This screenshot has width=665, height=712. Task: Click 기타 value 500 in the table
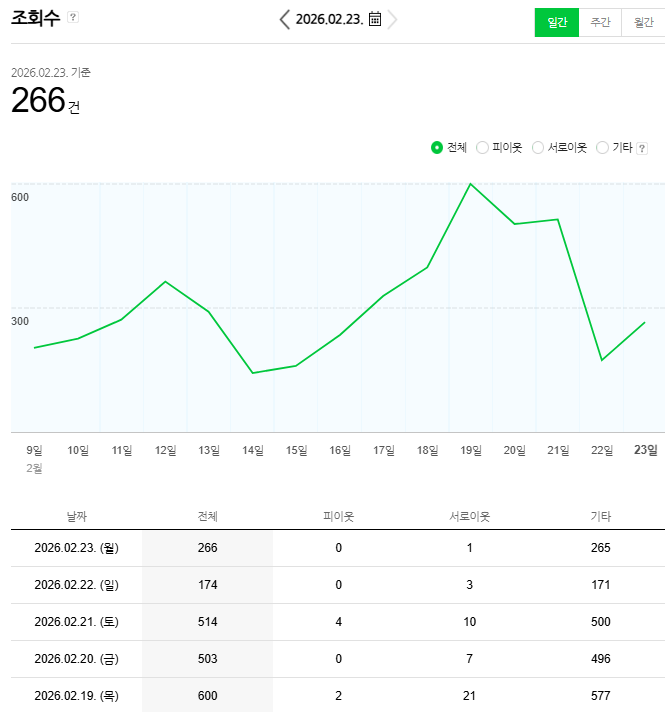[600, 622]
